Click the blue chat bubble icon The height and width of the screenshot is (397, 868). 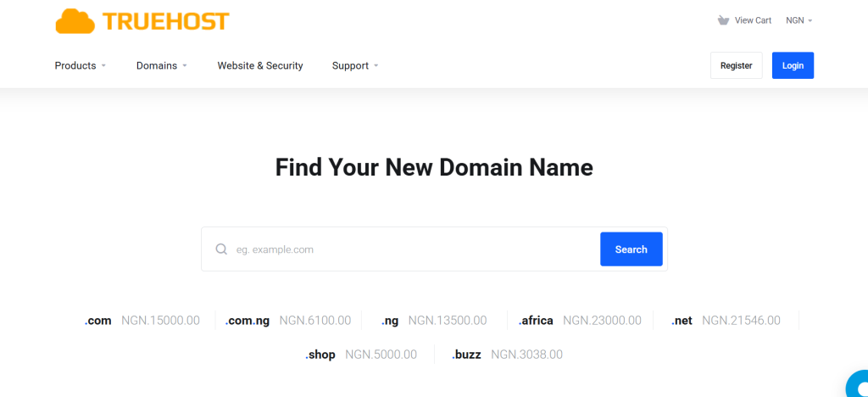pos(858,386)
